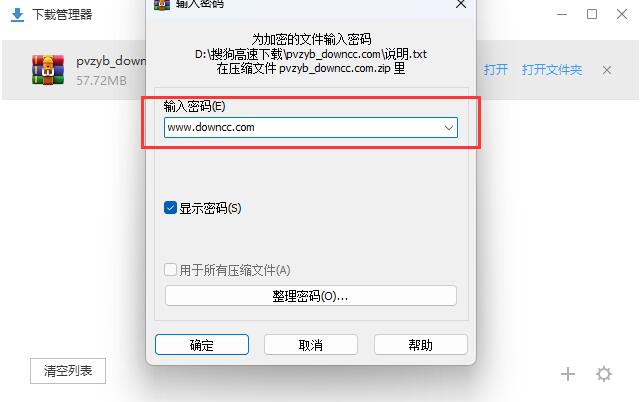
Task: Uncheck the 显示密码 checkbox
Action: point(170,208)
